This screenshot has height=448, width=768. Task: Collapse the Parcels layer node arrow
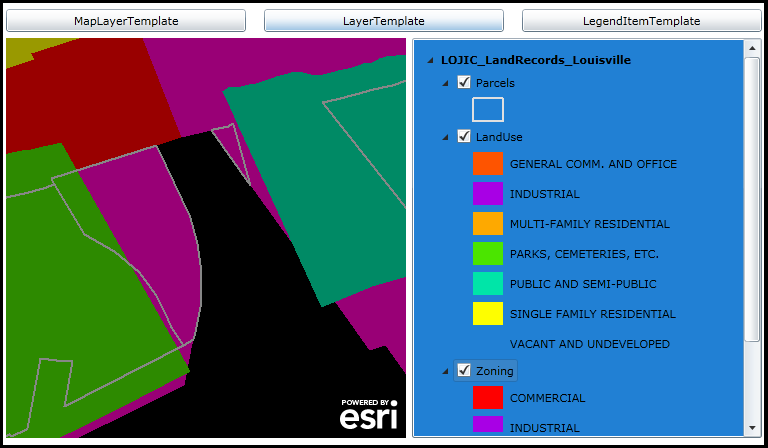tap(446, 83)
